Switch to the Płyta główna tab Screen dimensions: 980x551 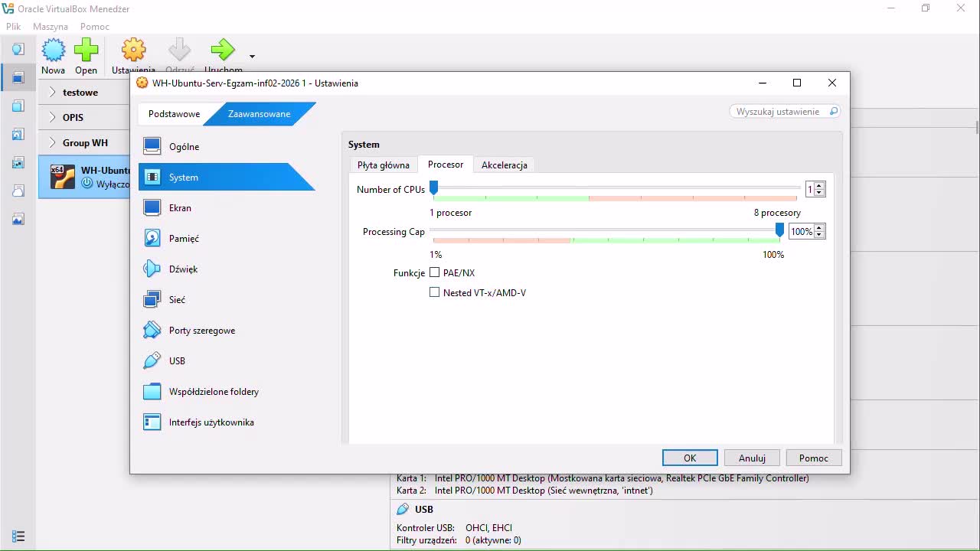tap(384, 165)
